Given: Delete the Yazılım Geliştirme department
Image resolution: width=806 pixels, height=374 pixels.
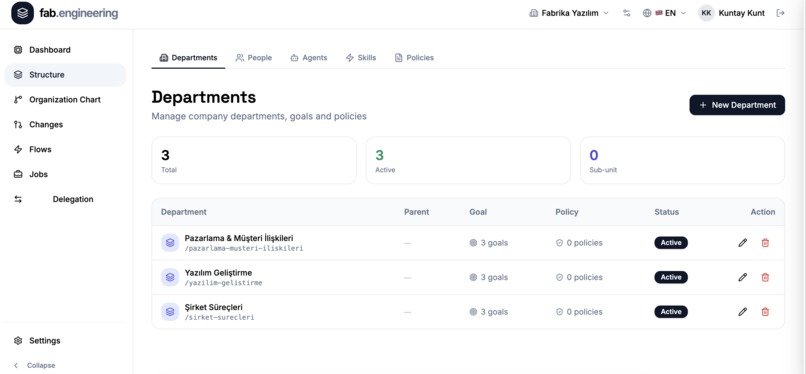Looking at the screenshot, I should (765, 277).
